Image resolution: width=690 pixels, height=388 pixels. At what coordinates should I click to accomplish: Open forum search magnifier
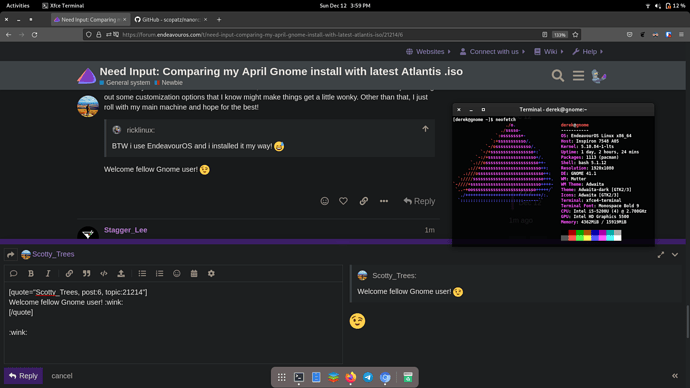pos(558,76)
